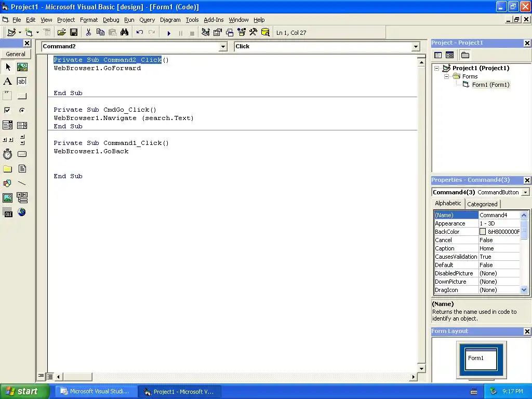Viewport: 532px width, 399px height.
Task: Click the Save Project toolbar icon
Action: pos(74,33)
